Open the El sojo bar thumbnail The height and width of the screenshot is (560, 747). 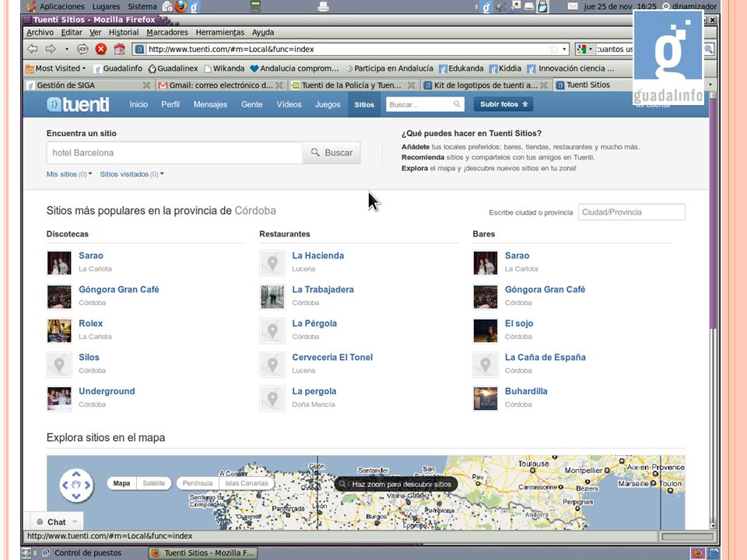pyautogui.click(x=486, y=331)
